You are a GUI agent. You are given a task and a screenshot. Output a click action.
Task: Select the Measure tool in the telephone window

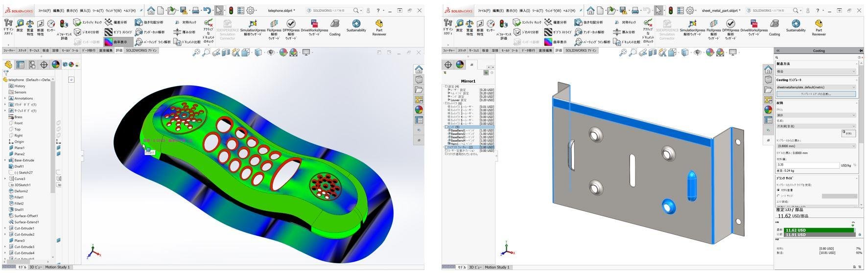20,26
